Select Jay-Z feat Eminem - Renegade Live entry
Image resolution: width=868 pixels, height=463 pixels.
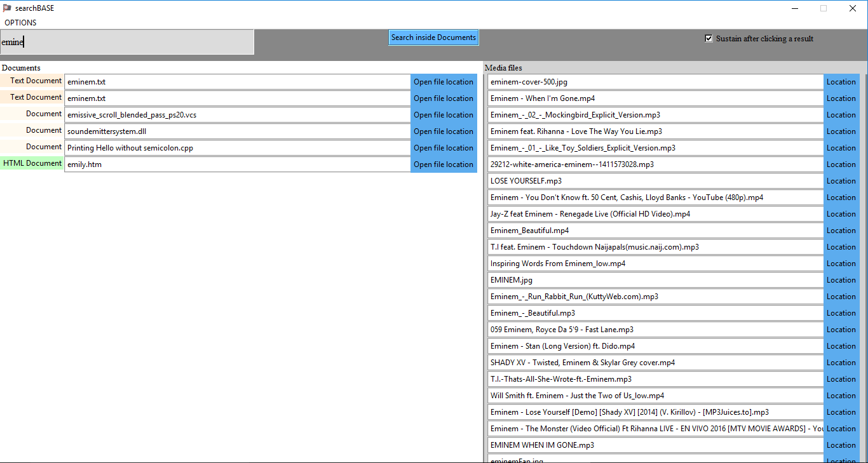656,214
